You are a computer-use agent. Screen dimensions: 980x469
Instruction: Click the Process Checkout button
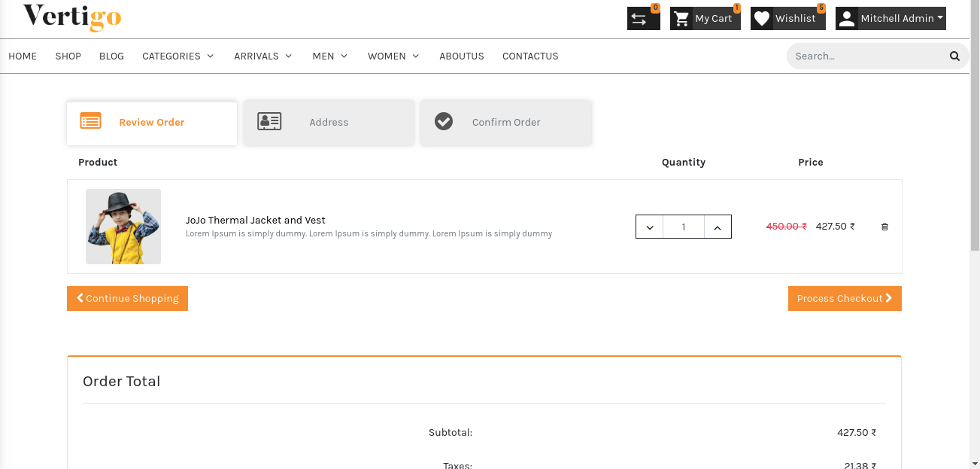tap(845, 298)
